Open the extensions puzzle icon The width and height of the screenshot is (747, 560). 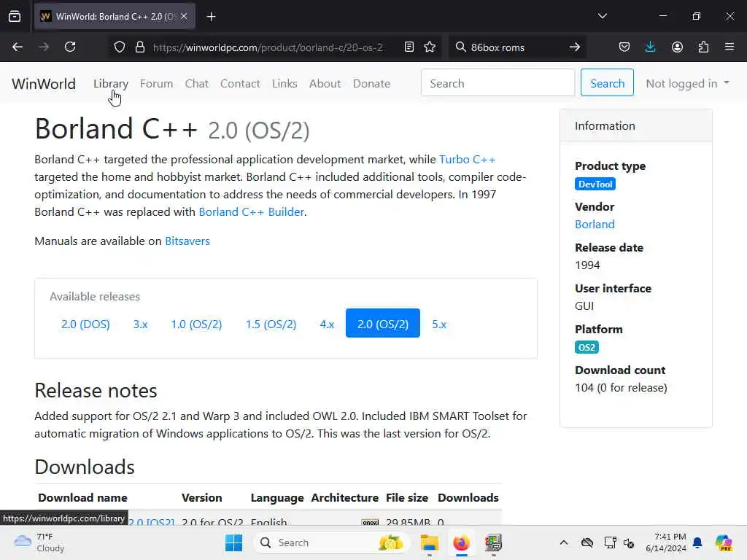point(703,47)
